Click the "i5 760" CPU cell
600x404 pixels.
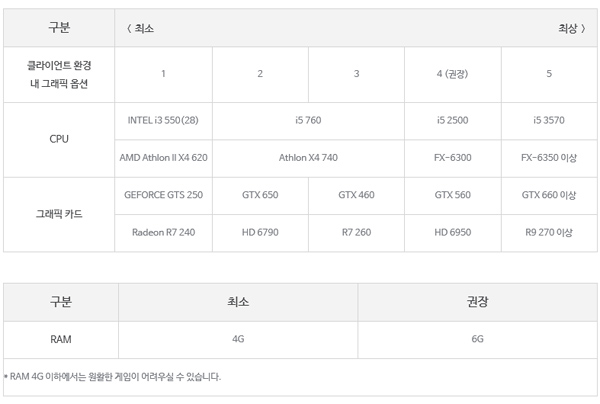point(308,120)
